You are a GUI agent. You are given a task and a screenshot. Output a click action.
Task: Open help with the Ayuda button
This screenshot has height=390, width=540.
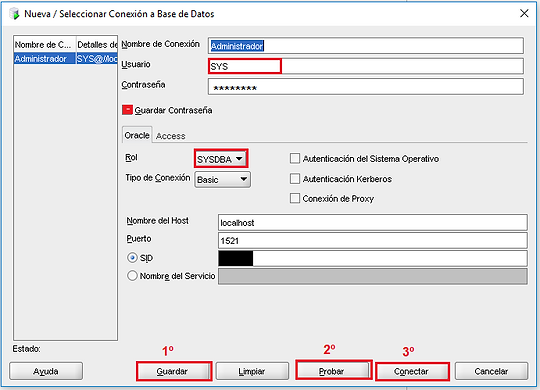(x=46, y=371)
